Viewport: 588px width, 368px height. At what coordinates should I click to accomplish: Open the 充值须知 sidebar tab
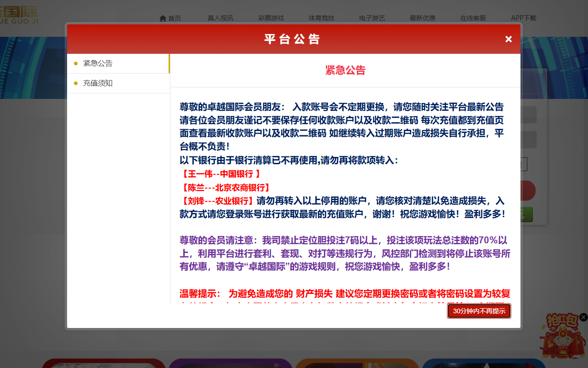(118, 83)
